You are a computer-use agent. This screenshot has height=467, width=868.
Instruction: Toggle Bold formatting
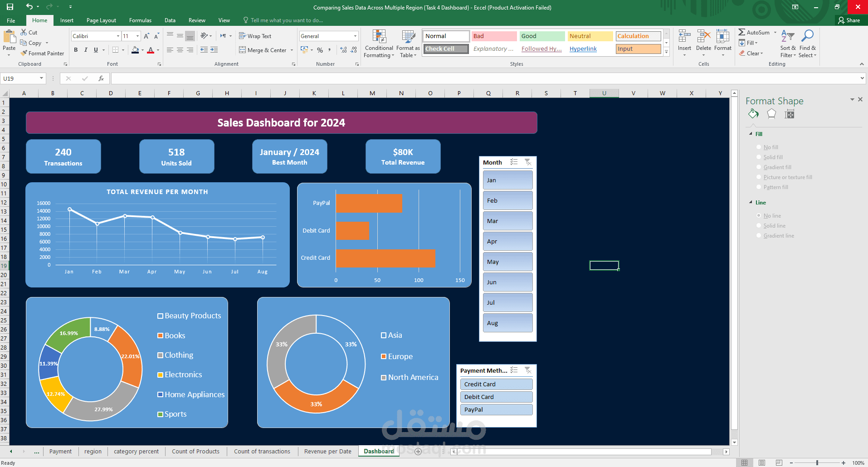pos(76,50)
